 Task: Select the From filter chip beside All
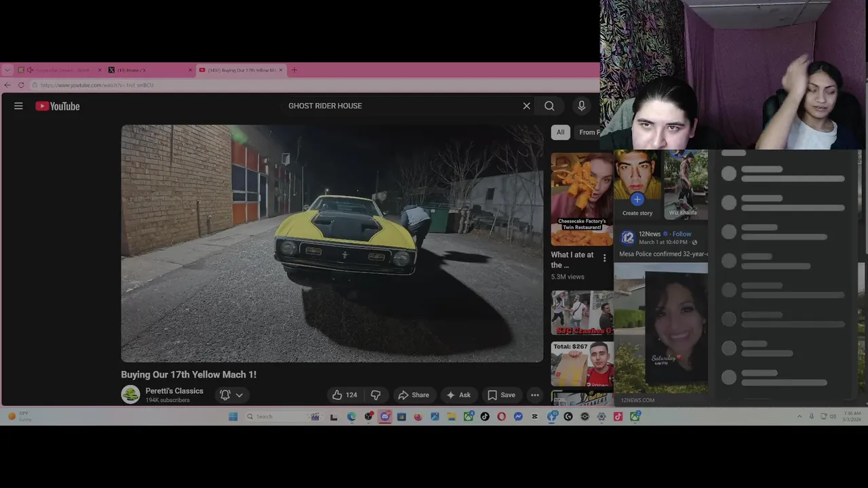[x=587, y=132]
